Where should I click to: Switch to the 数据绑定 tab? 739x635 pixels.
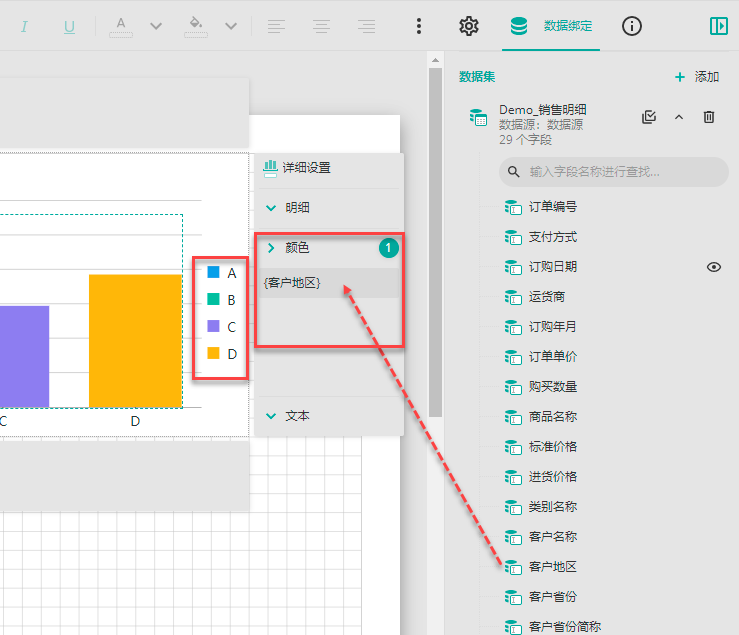point(554,27)
